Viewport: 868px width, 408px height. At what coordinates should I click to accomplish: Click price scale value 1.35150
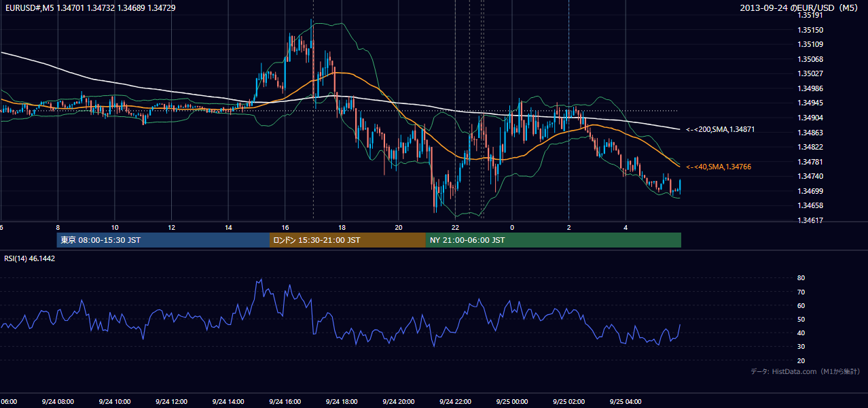(810, 30)
